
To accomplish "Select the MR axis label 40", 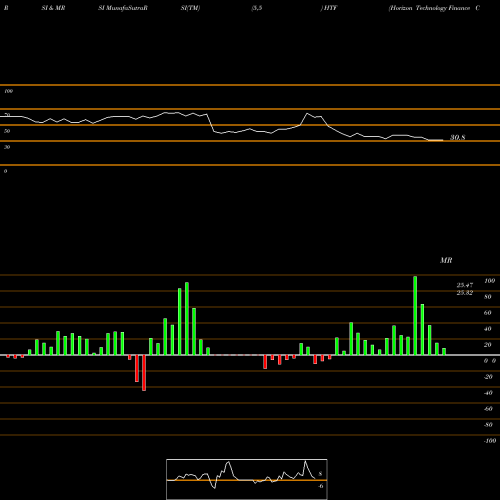I will (488, 329).
